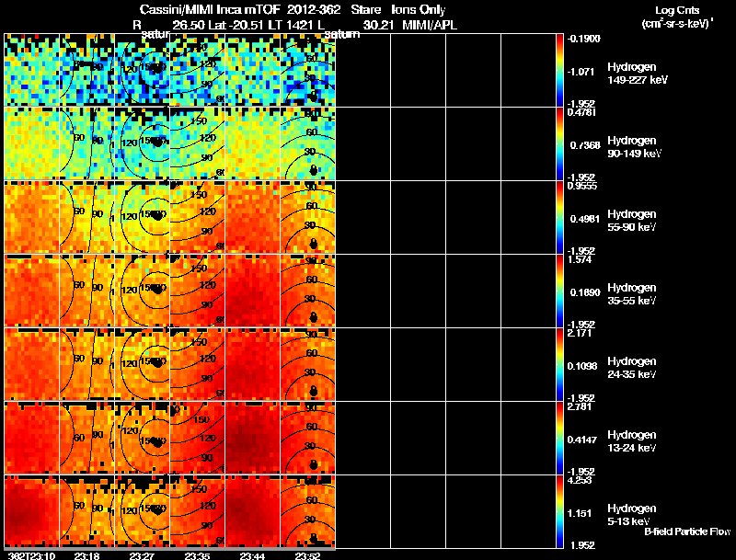Click the 2.171 color scale maximum

580,333
